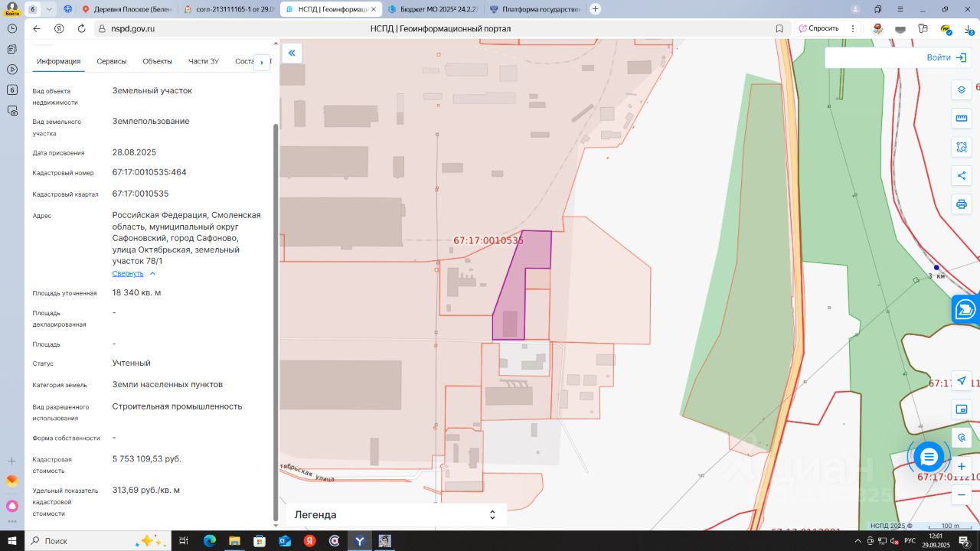Collapse the address with Свернуть link
This screenshot has width=980, height=551.
click(134, 273)
